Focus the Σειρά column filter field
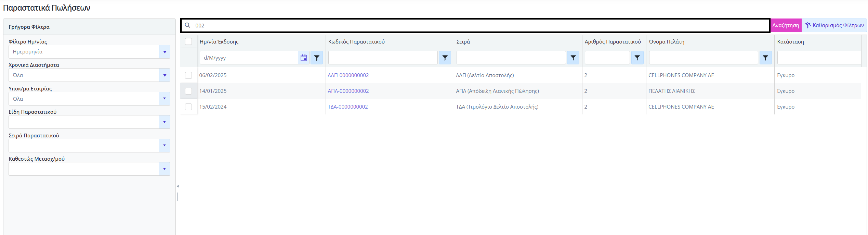Screen dimensions: 868x235 click(511, 58)
